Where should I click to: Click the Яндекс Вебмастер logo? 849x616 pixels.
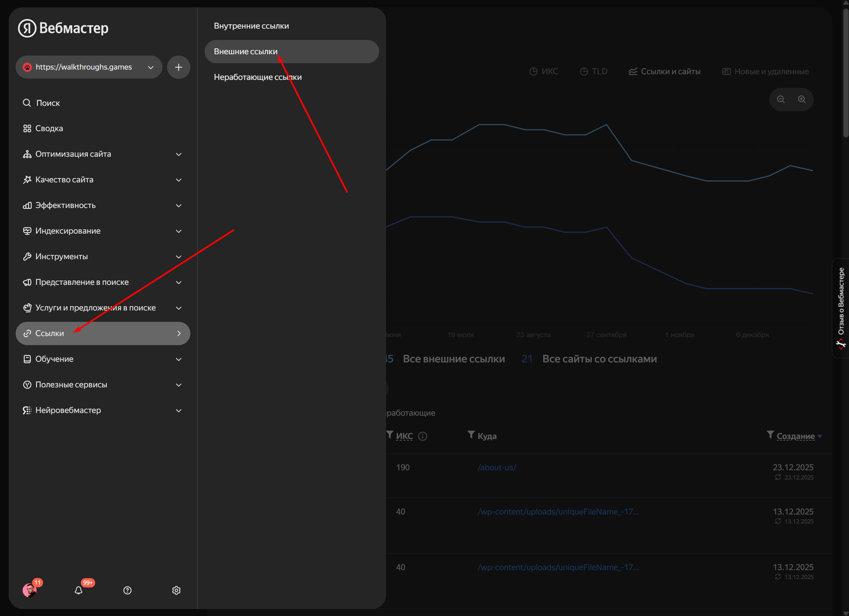click(63, 28)
